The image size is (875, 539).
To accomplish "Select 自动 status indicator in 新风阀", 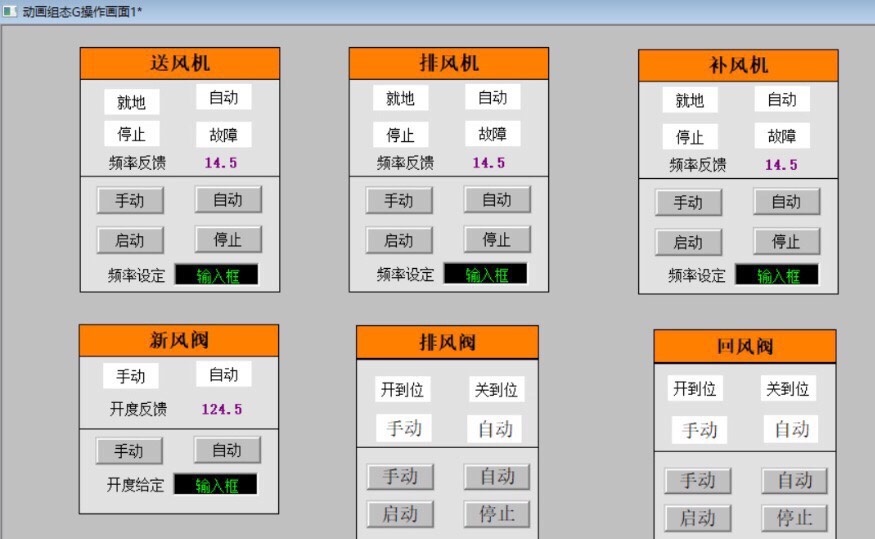I will pyautogui.click(x=224, y=374).
